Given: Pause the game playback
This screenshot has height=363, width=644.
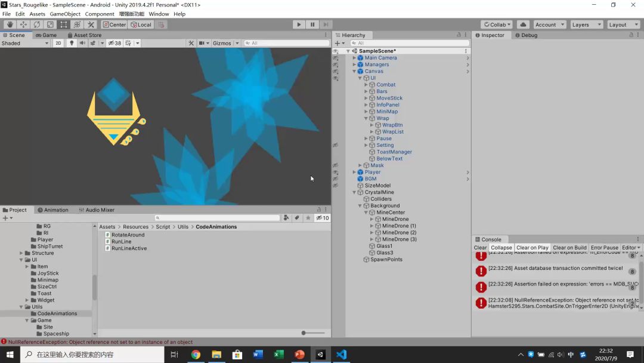Looking at the screenshot, I should (x=312, y=24).
